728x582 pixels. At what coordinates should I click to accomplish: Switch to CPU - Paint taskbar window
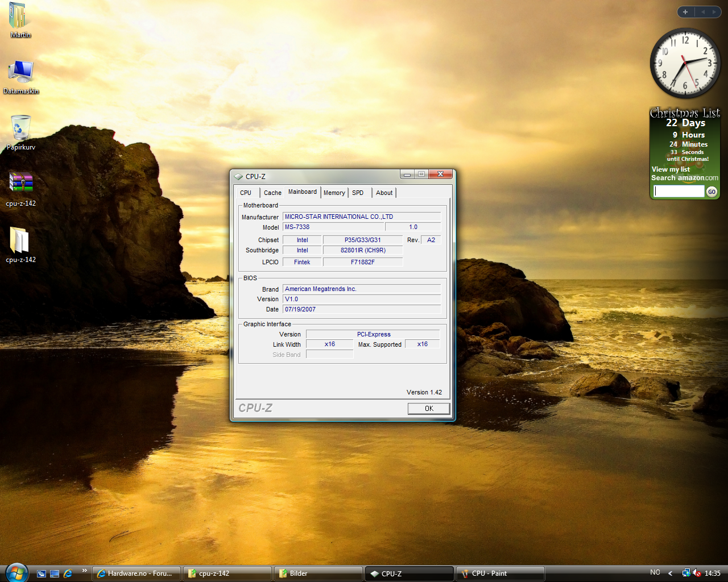click(500, 573)
